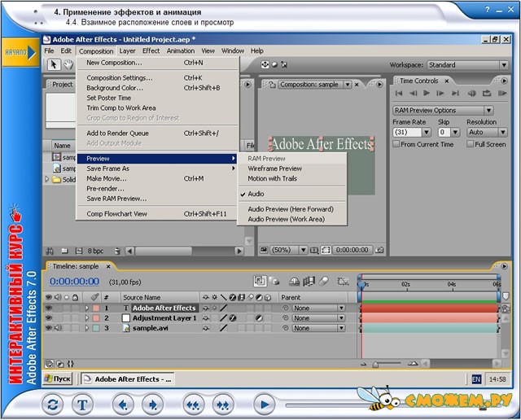Screen dimensions: 521x420
Task: Click the Loop button in Time Controls
Action: click(487, 94)
